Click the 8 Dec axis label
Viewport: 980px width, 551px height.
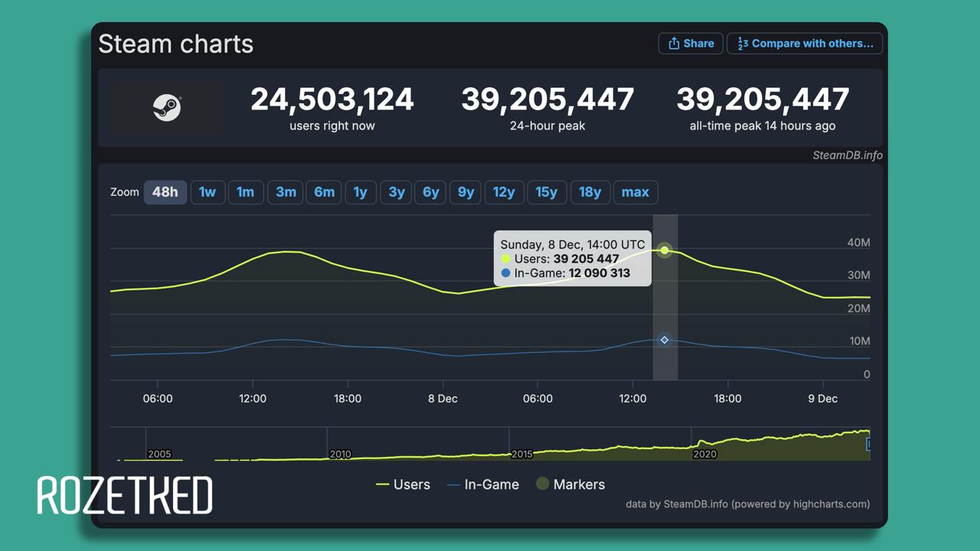click(443, 399)
